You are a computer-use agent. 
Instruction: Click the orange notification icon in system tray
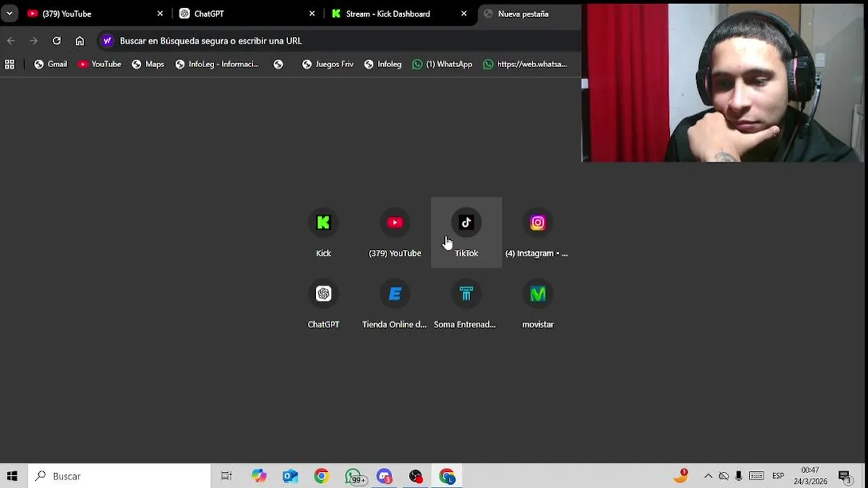pos(681,476)
